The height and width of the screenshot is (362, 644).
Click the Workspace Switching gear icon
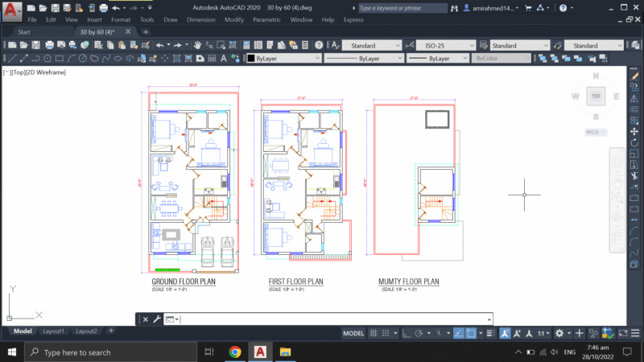coord(559,333)
